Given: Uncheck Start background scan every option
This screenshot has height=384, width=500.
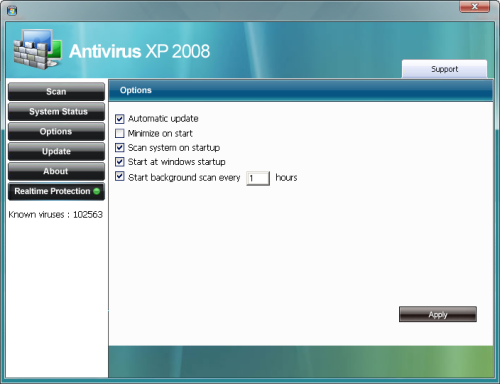Looking at the screenshot, I should tap(120, 176).
